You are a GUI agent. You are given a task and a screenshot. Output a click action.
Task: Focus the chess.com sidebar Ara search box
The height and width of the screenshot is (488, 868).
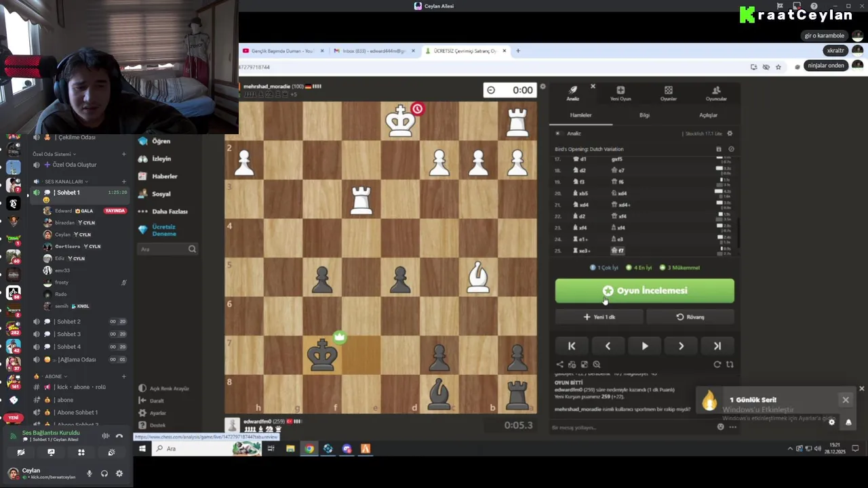point(167,249)
